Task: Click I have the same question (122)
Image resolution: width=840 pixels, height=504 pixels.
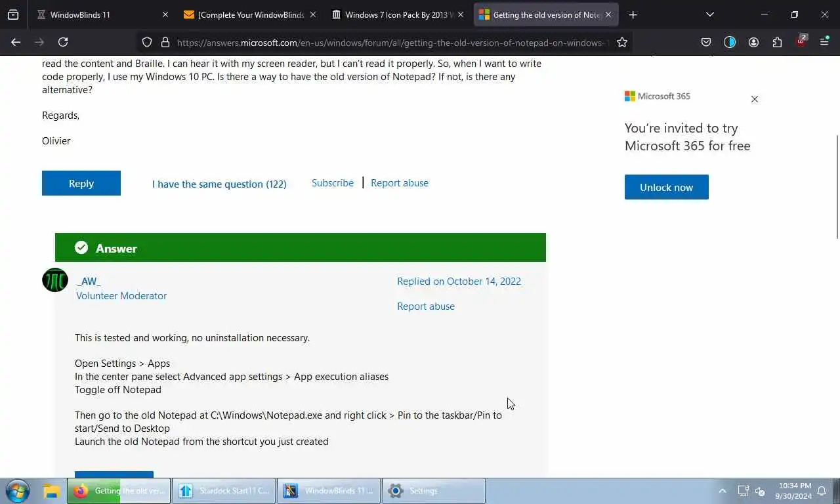Action: point(219,184)
